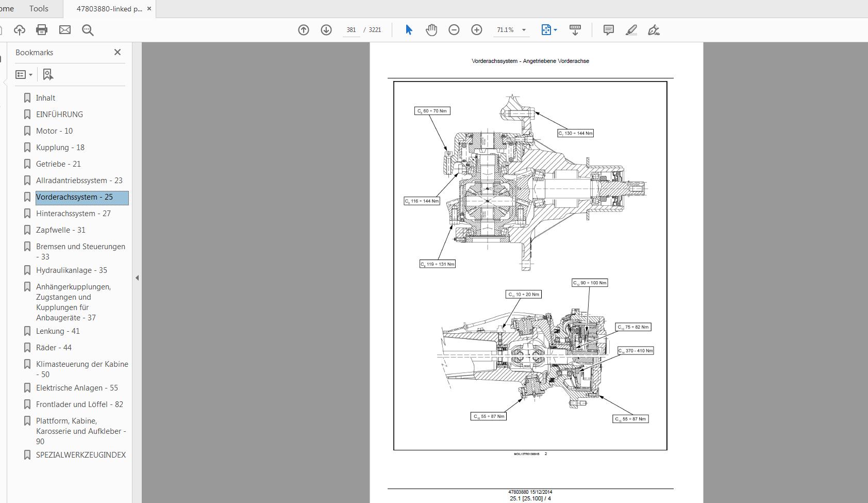Open the Kupplung - 18 bookmark

pyautogui.click(x=60, y=148)
